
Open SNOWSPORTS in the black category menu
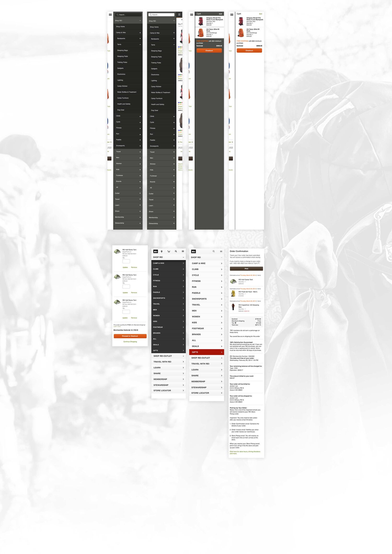tap(169, 298)
